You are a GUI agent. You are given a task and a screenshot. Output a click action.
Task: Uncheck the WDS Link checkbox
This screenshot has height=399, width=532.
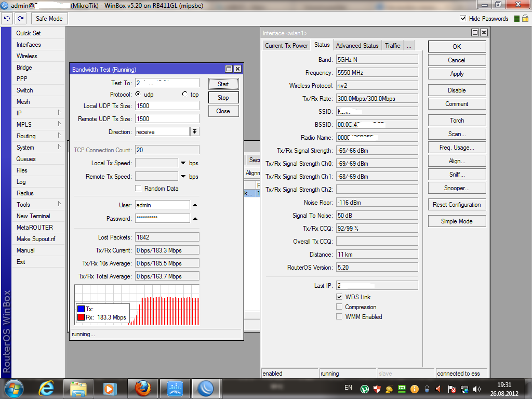click(x=339, y=297)
